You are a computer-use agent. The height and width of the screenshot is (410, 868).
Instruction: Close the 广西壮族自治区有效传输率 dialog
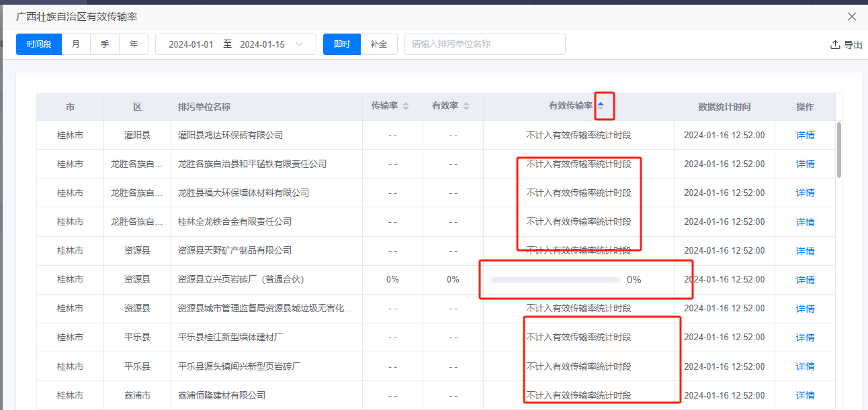pyautogui.click(x=852, y=17)
